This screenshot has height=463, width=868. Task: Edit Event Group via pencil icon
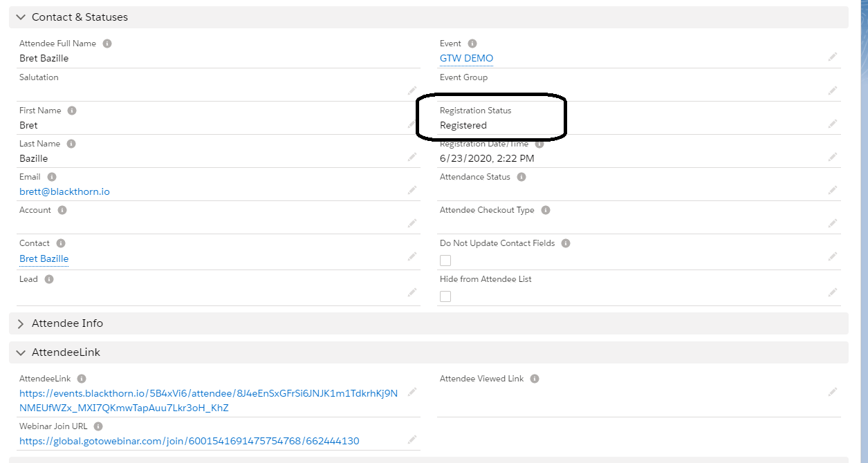coord(833,91)
